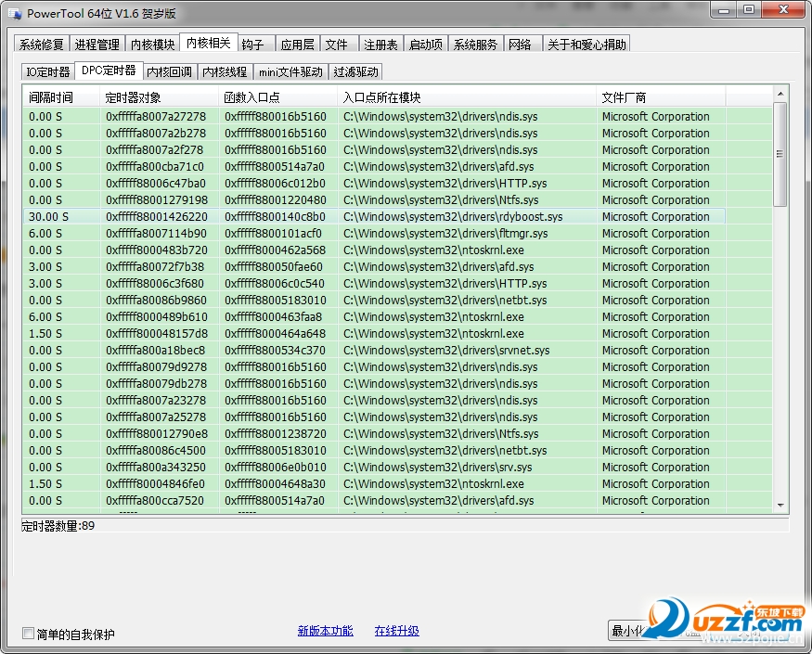Switch to the IO定时器 sub-tab
This screenshot has height=654, width=812.
[x=48, y=72]
